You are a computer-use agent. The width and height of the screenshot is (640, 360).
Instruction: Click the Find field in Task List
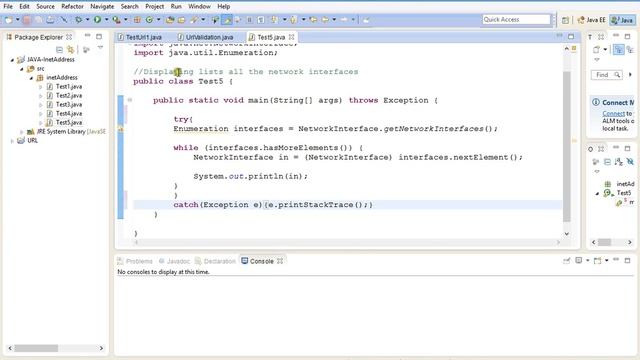pos(606,75)
